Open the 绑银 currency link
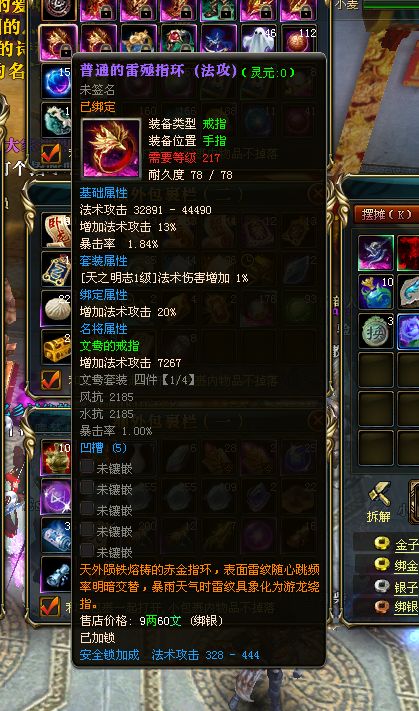This screenshot has height=711, width=419. (x=406, y=607)
